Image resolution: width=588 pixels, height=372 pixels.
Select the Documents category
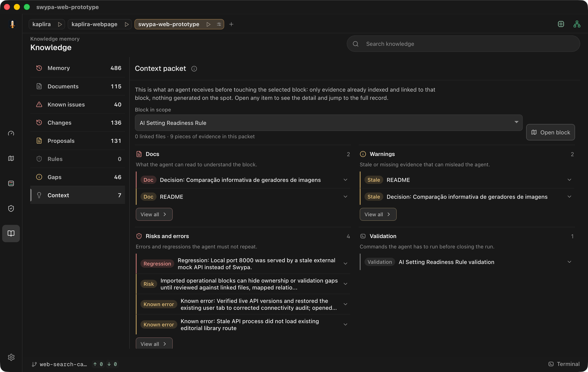coord(78,86)
